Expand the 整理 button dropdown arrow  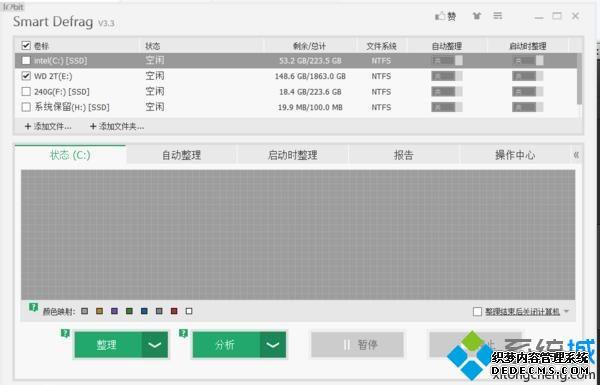pos(155,345)
